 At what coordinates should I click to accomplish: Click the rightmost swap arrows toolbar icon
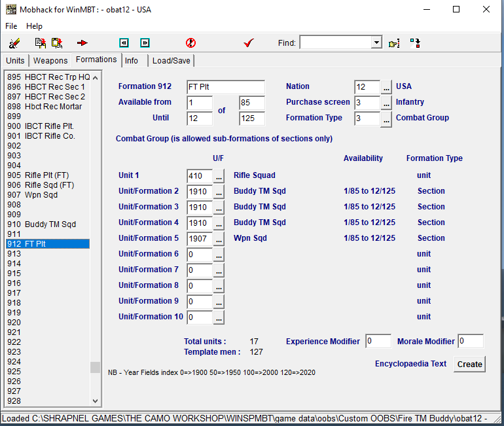pyautogui.click(x=415, y=43)
